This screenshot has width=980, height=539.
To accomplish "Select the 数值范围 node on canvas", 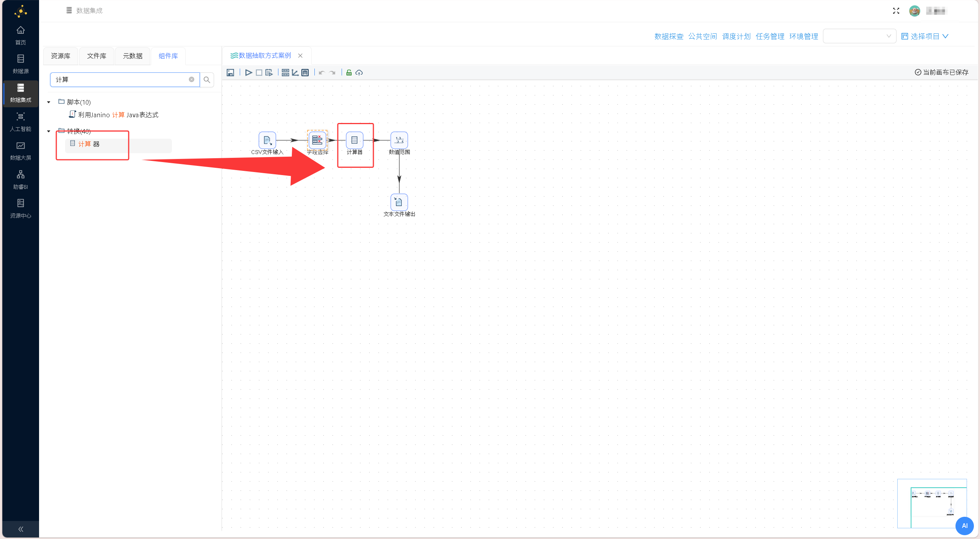I will [x=399, y=140].
